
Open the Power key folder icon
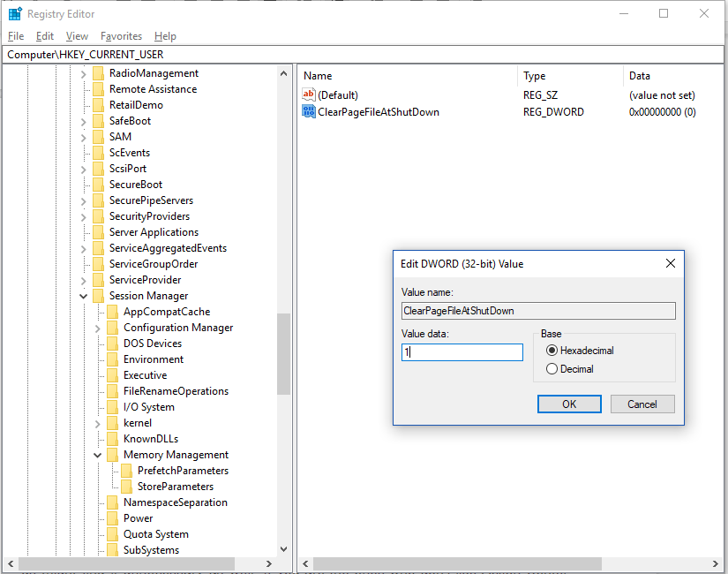114,517
